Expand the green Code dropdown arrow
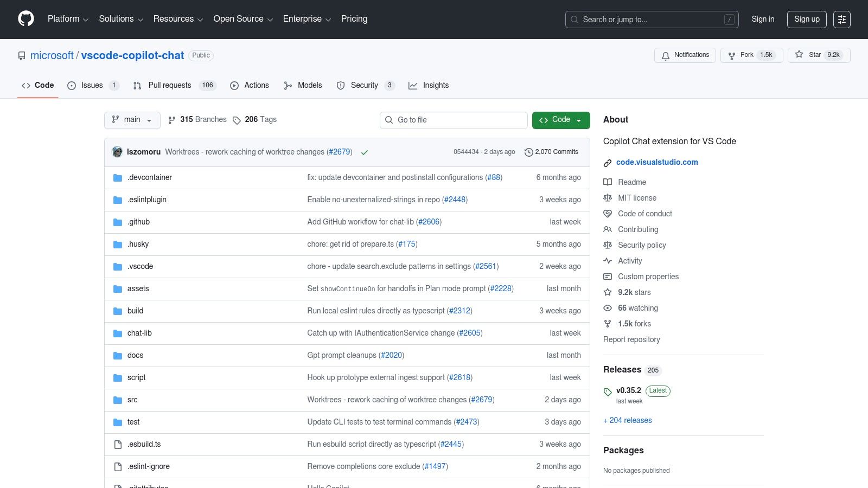This screenshot has width=868, height=488. 580,120
